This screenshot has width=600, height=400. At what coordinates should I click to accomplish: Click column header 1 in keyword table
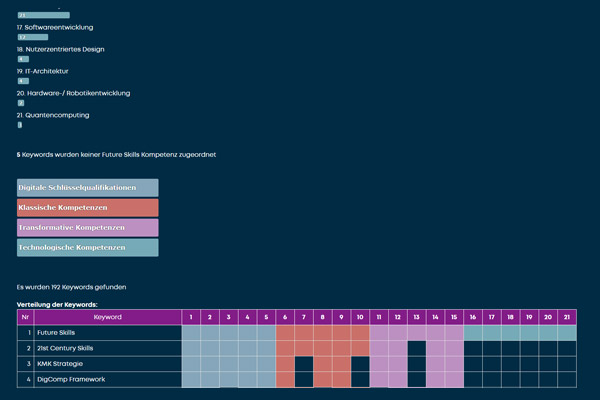click(190, 317)
